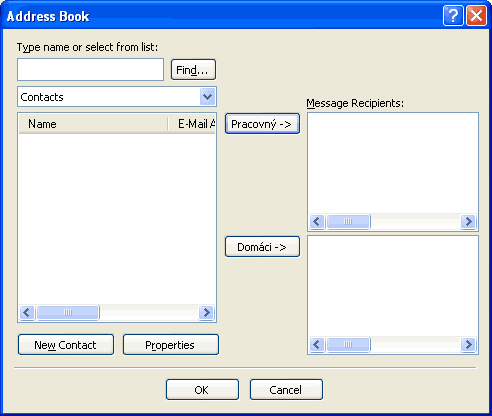Focus the type name input field
This screenshot has height=416, width=492.
[90, 70]
